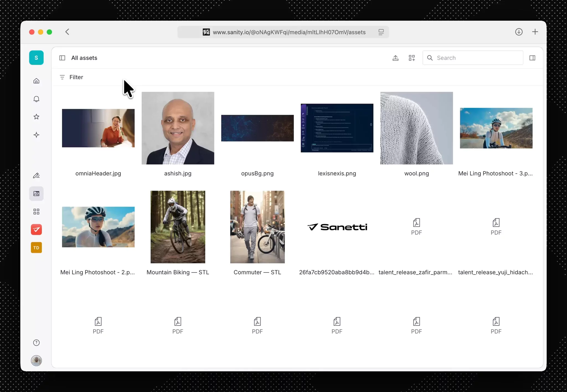Click the upload asset icon
This screenshot has height=392, width=567.
click(395, 58)
